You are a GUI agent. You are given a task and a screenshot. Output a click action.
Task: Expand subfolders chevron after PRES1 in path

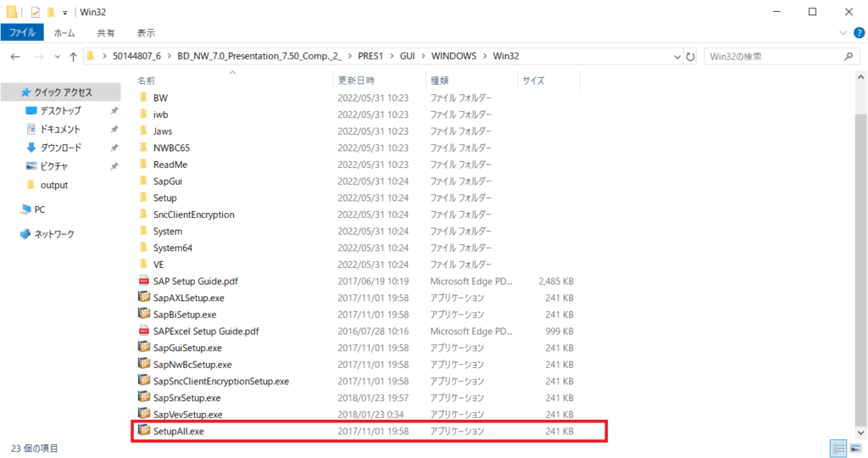(392, 56)
